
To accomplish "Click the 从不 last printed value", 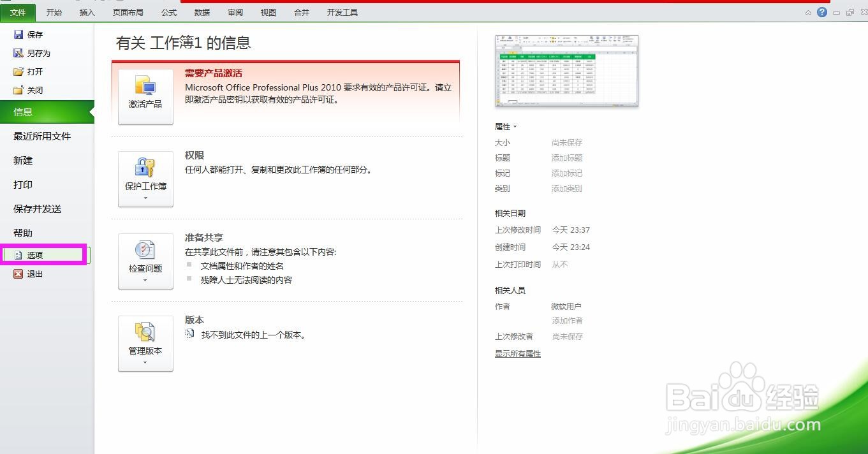I will click(560, 265).
